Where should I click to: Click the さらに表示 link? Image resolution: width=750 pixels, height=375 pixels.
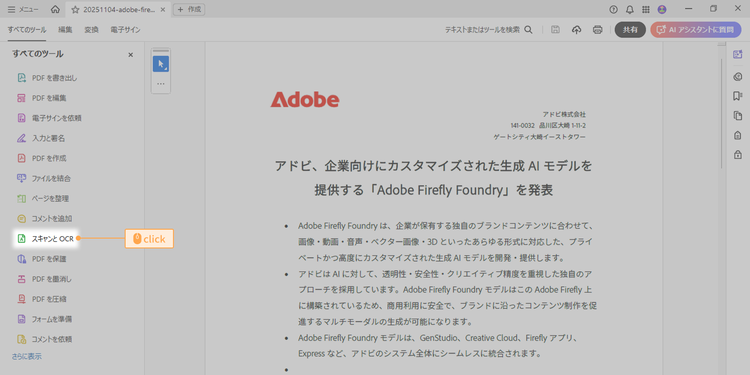coord(27,356)
